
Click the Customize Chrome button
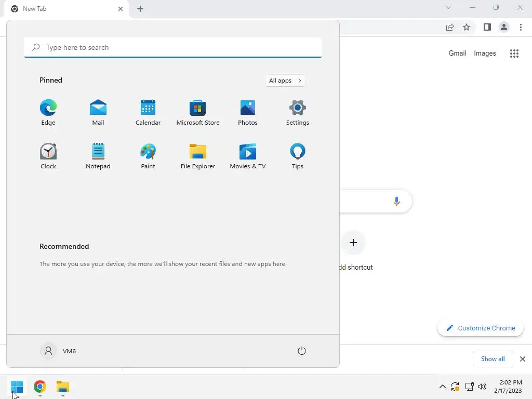click(481, 328)
